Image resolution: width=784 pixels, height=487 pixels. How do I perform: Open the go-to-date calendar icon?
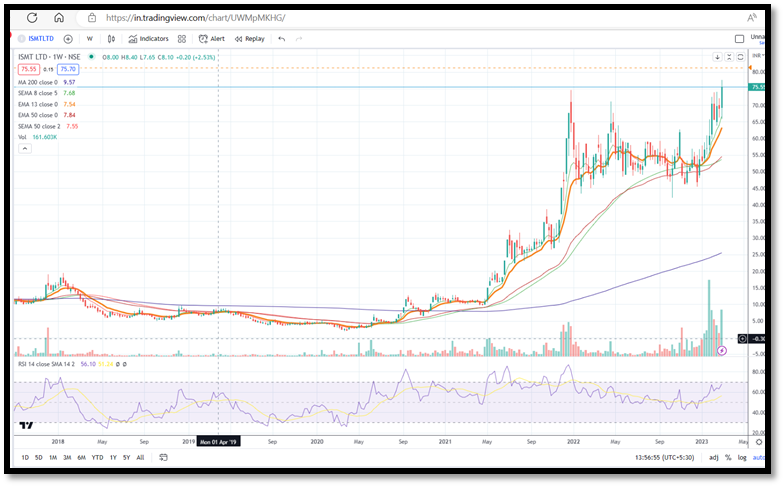164,458
